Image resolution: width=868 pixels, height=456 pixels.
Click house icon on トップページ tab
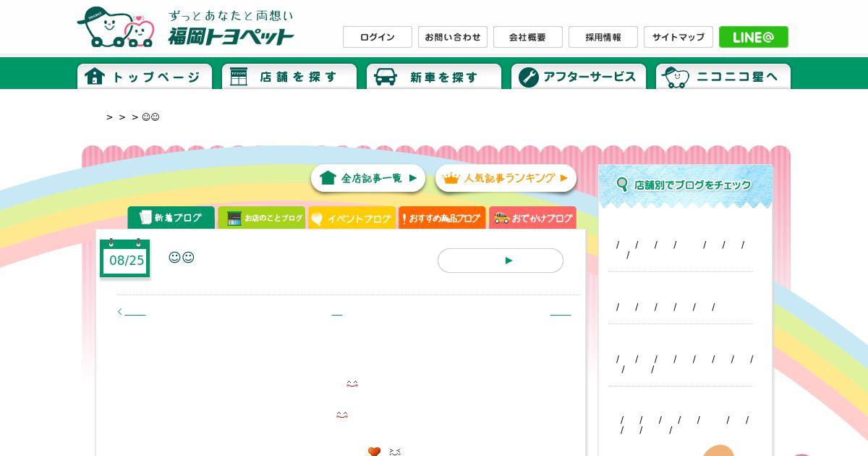tap(95, 77)
